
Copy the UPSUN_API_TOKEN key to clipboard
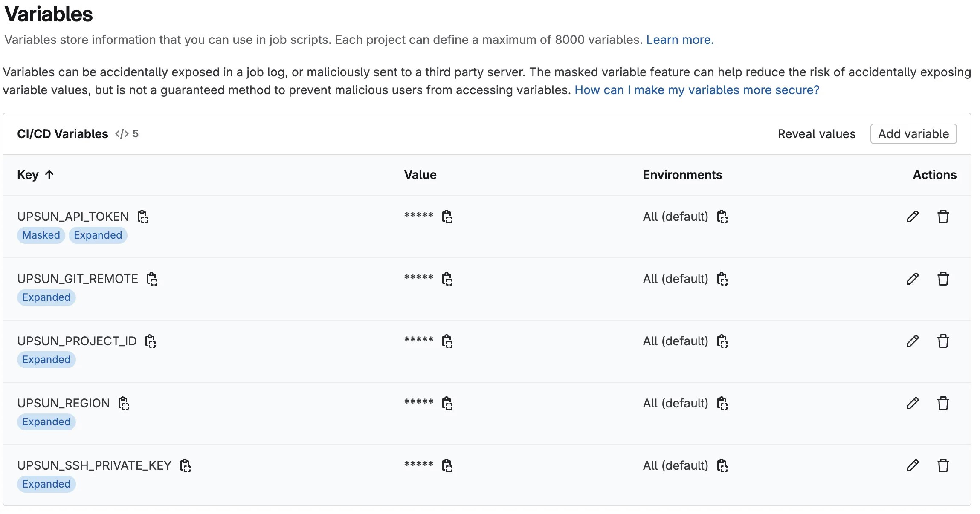pyautogui.click(x=143, y=217)
